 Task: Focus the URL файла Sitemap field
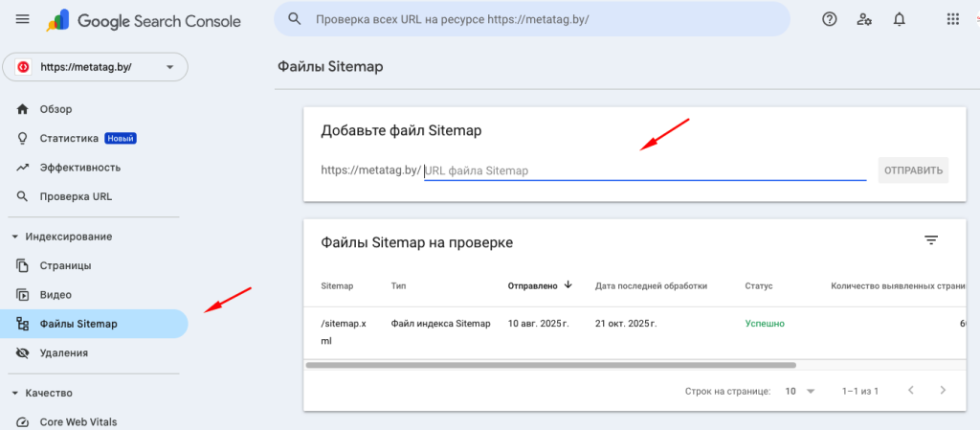[645, 170]
